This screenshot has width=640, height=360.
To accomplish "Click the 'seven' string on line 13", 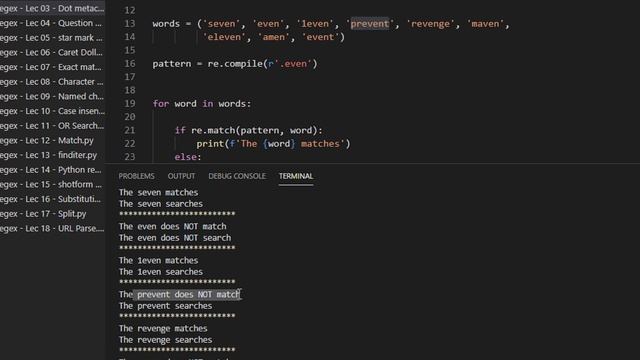I will pyautogui.click(x=221, y=24).
